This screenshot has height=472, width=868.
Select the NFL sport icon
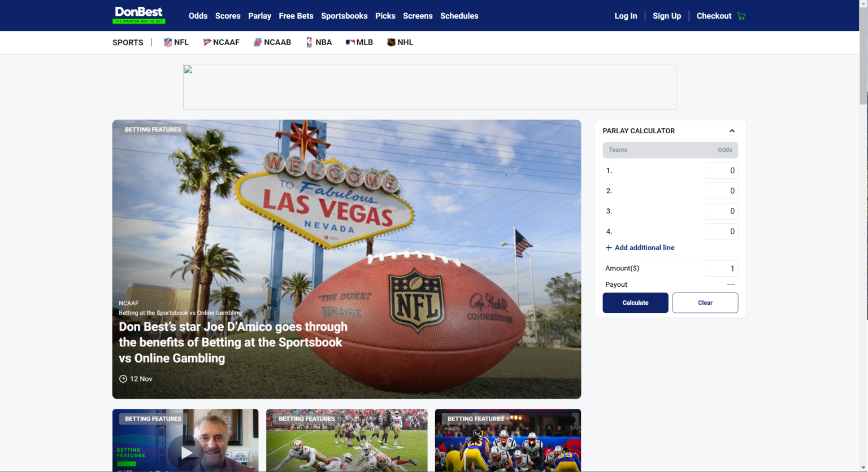(x=167, y=42)
